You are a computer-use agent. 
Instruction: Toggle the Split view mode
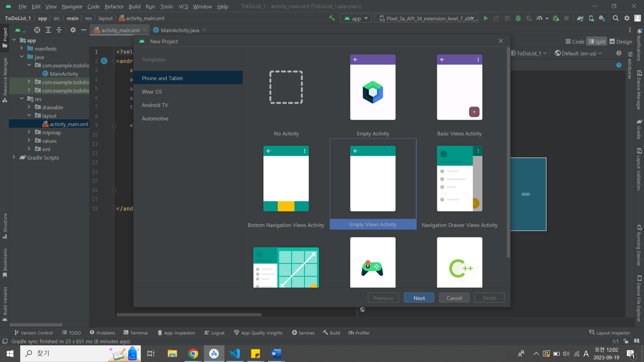pyautogui.click(x=597, y=42)
